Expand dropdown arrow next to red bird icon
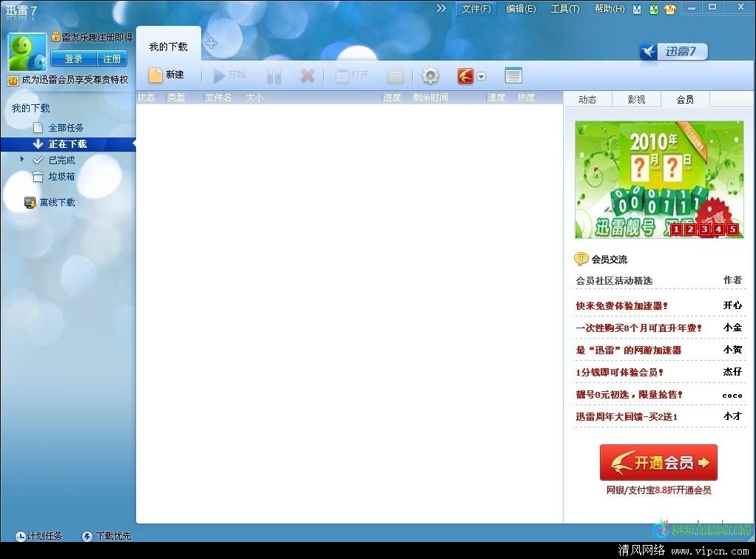756x559 pixels. click(x=481, y=76)
